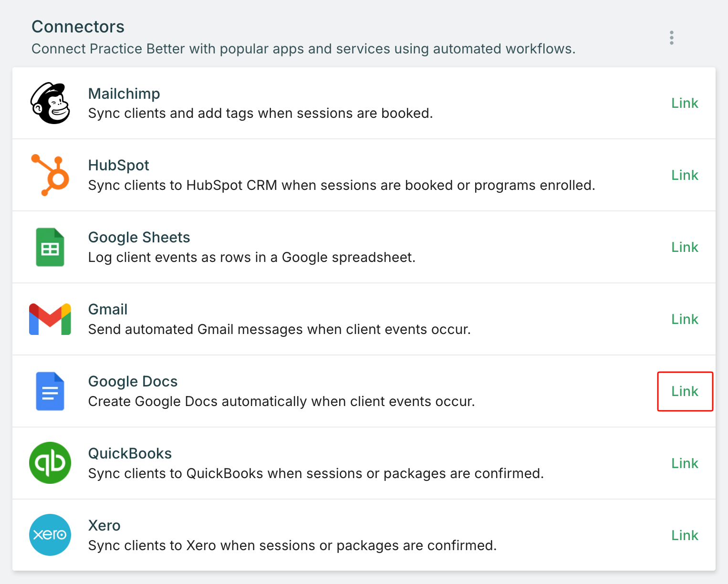Click the Xero logo icon

50,535
